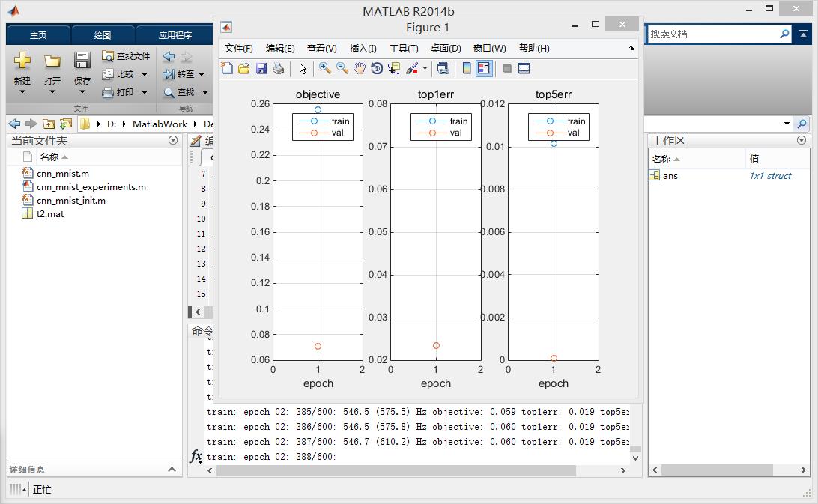818x504 pixels.
Task: Select the Pan hand tool
Action: point(360,68)
